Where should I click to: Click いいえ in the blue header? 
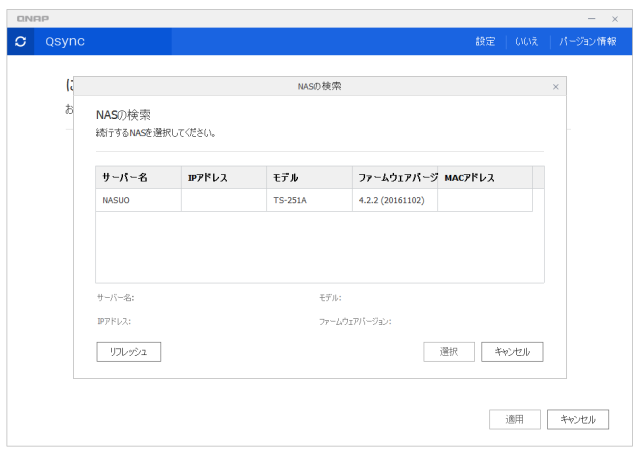tap(527, 41)
